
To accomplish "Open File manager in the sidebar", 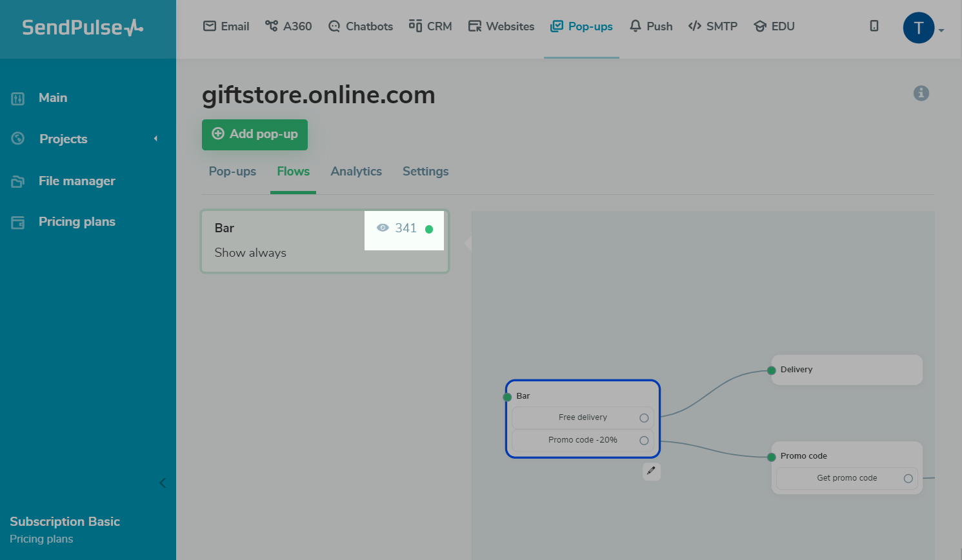I will pyautogui.click(x=77, y=181).
